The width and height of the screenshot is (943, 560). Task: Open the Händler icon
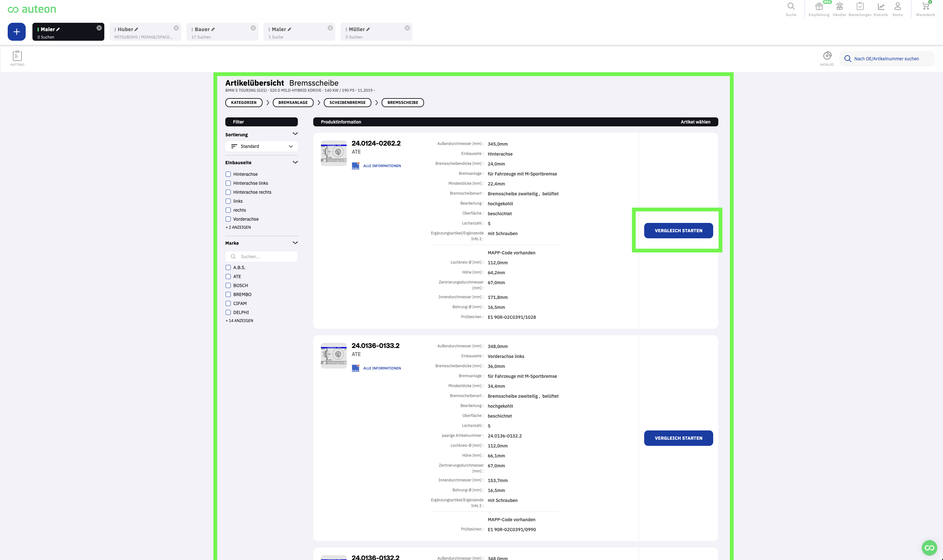[x=839, y=7]
